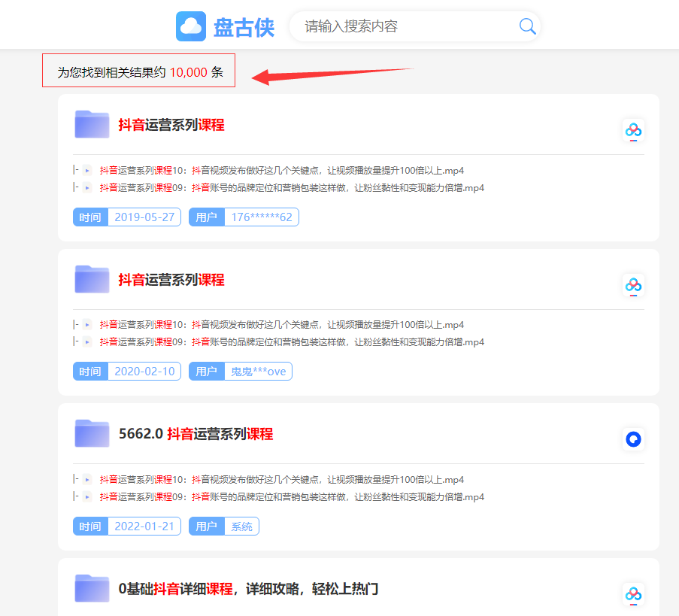Click play icon beside 课程09 in 2020-02-10 card
679x616 pixels.
[87, 342]
